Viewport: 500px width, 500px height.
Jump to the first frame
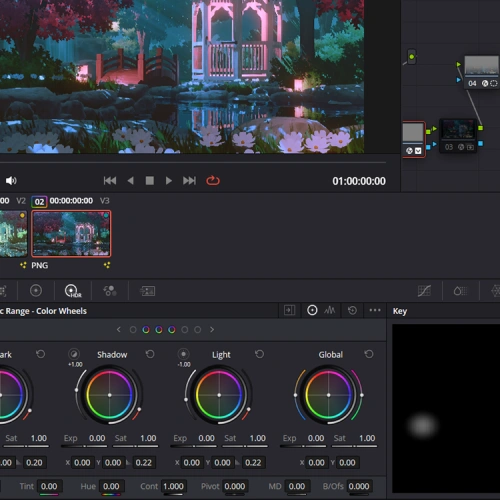(x=110, y=181)
